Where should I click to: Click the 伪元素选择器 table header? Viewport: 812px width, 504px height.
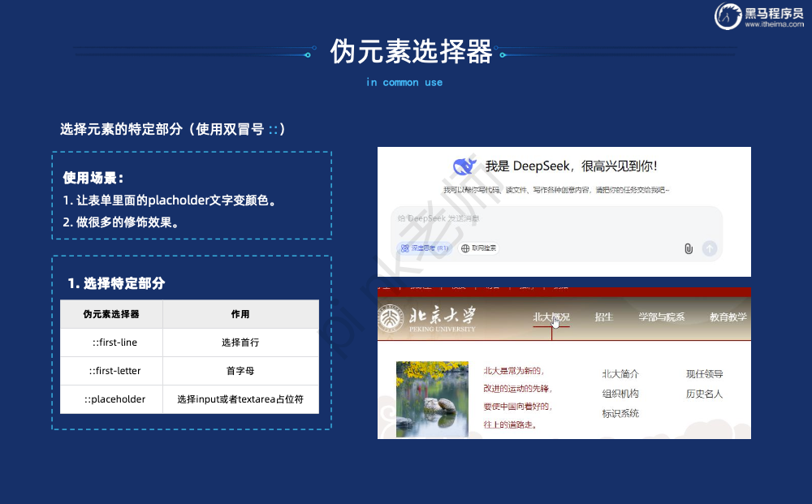point(111,314)
